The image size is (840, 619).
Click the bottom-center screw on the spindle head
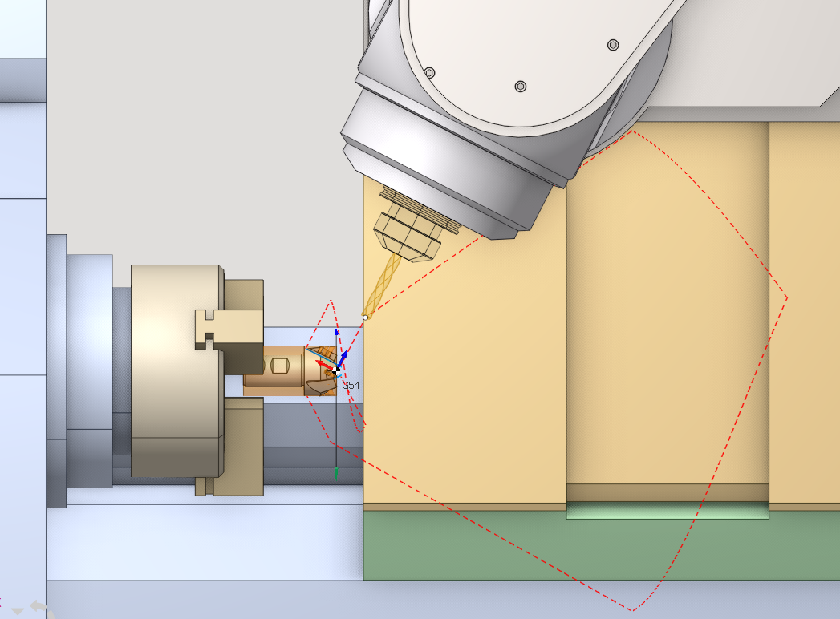[x=520, y=86]
